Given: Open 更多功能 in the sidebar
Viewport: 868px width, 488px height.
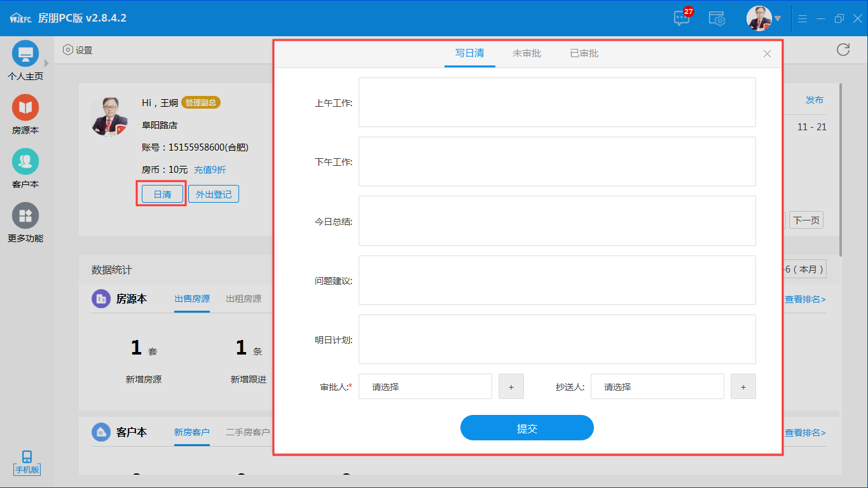Looking at the screenshot, I should tap(25, 223).
